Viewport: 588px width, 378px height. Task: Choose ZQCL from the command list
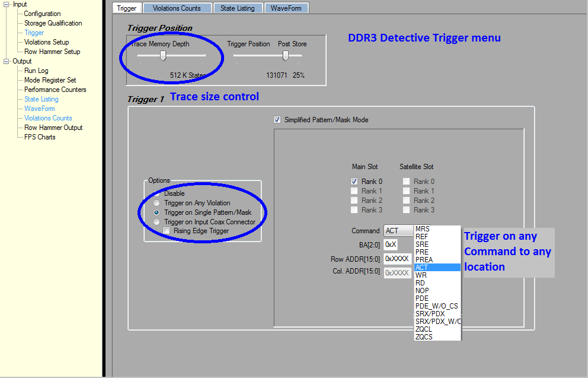click(x=437, y=329)
